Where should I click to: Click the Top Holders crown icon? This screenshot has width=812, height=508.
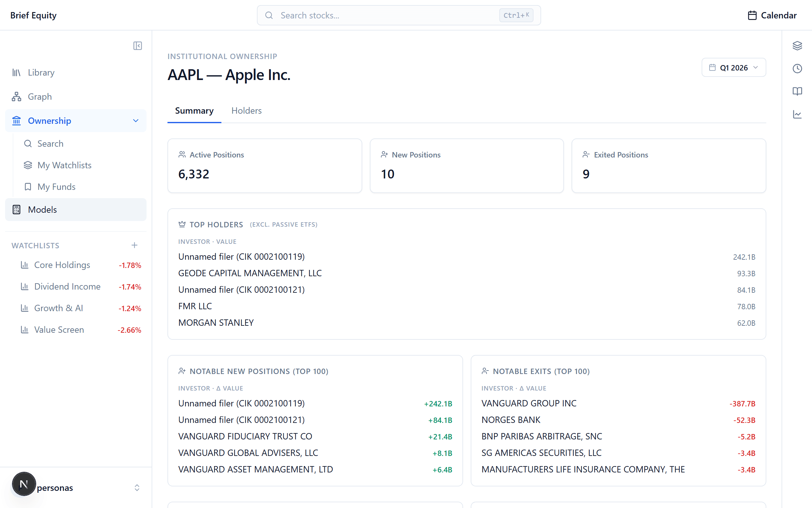pos(182,224)
